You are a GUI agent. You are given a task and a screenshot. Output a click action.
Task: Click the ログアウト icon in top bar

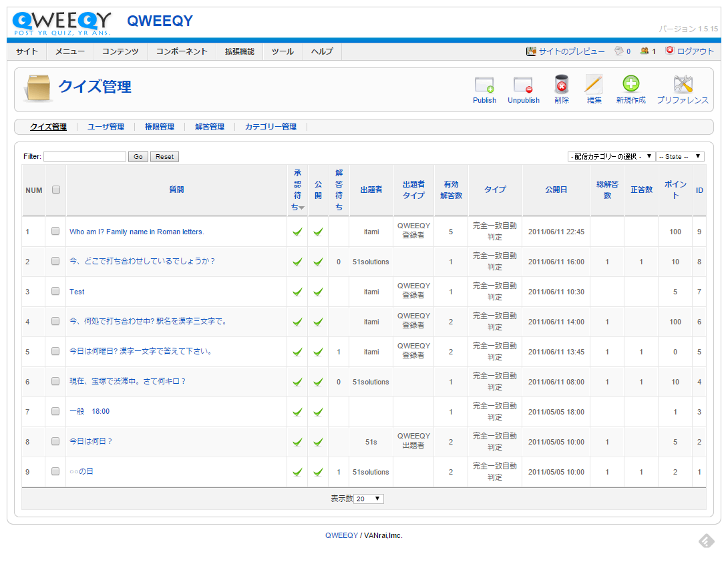coord(670,51)
